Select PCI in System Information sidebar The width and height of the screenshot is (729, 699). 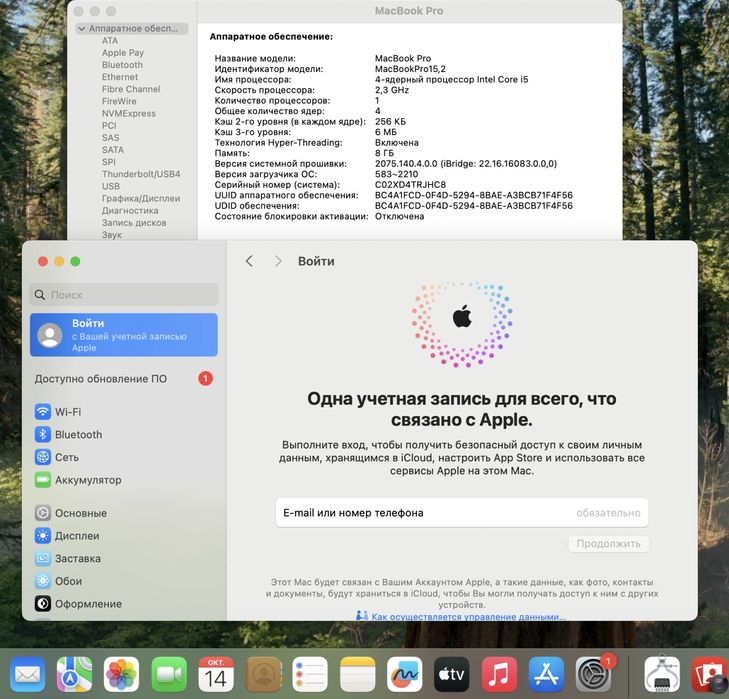[x=109, y=126]
